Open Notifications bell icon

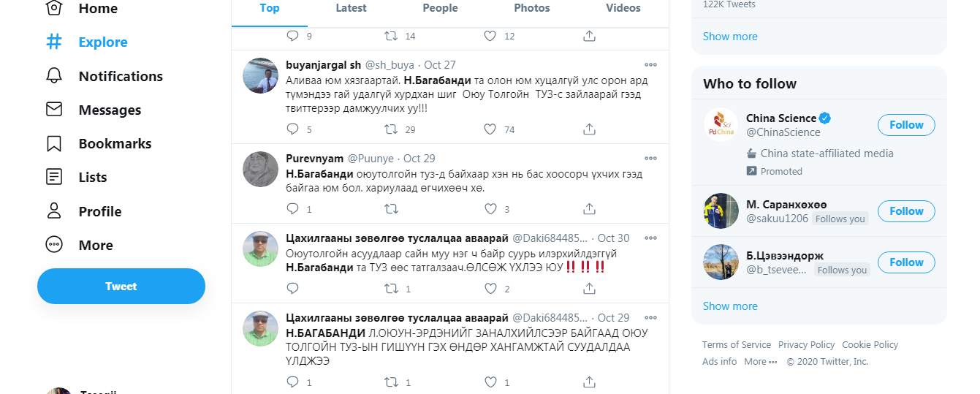coord(54,76)
